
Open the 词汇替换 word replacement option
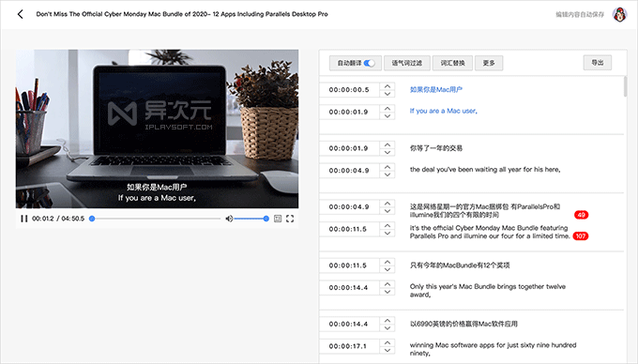452,63
